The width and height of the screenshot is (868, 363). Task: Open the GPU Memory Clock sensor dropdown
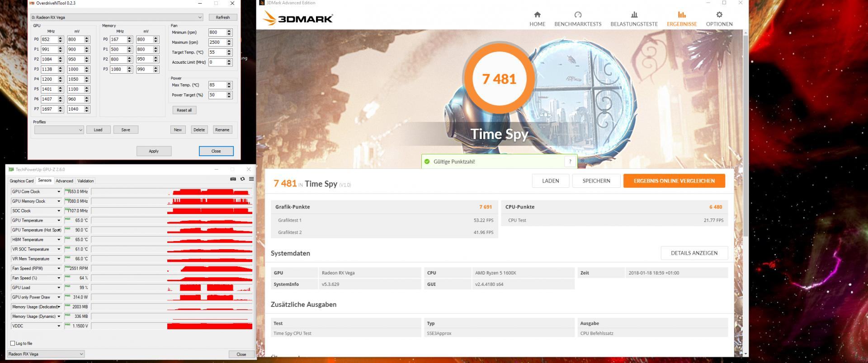click(58, 201)
